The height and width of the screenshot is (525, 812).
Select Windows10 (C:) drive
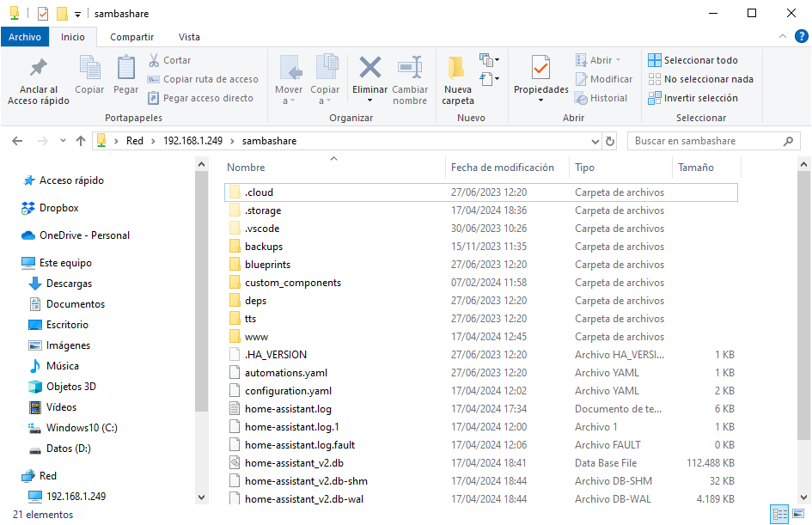click(72, 428)
